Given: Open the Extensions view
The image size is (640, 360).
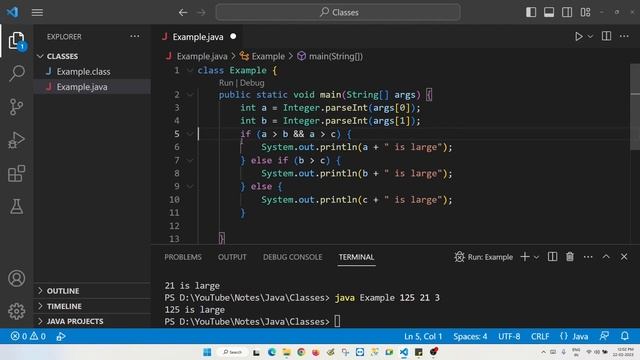Looking at the screenshot, I should pyautogui.click(x=17, y=173).
